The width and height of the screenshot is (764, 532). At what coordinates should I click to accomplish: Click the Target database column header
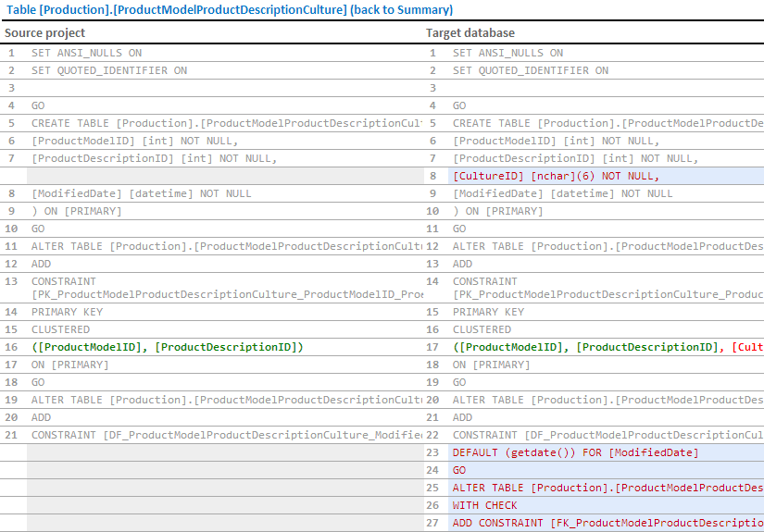[x=470, y=33]
